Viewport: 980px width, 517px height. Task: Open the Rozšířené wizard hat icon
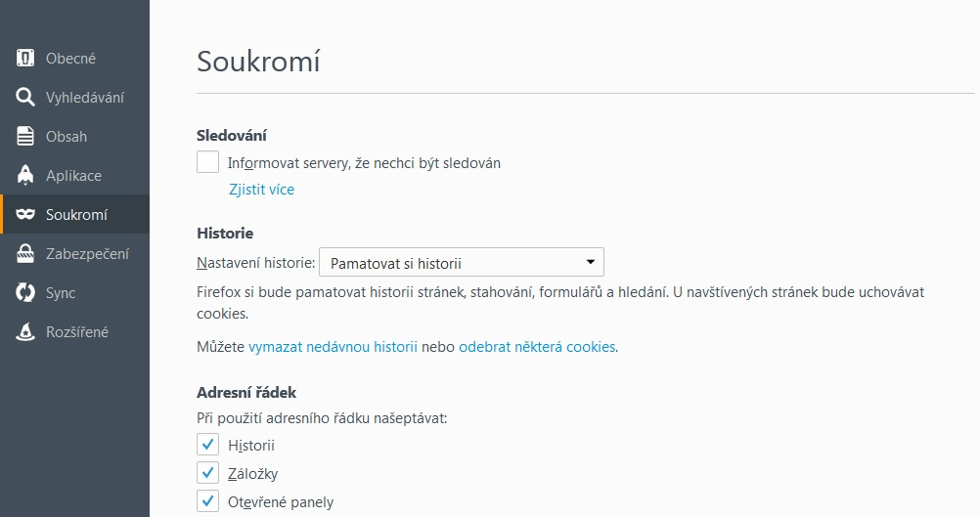click(x=25, y=331)
